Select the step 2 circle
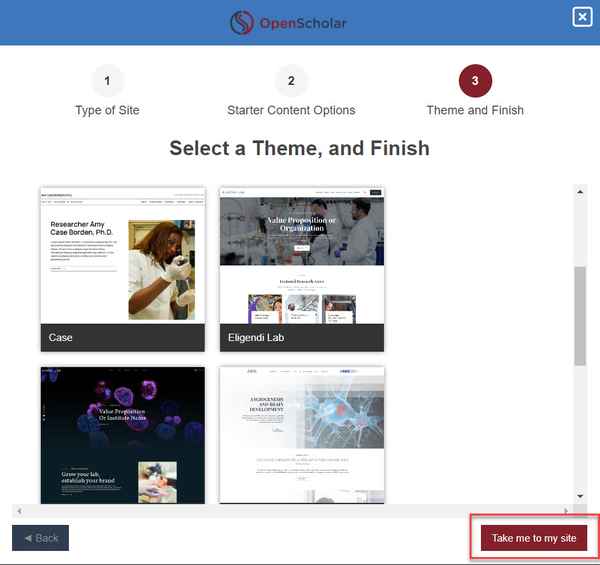Viewport: 600px width, 565px height. click(291, 81)
